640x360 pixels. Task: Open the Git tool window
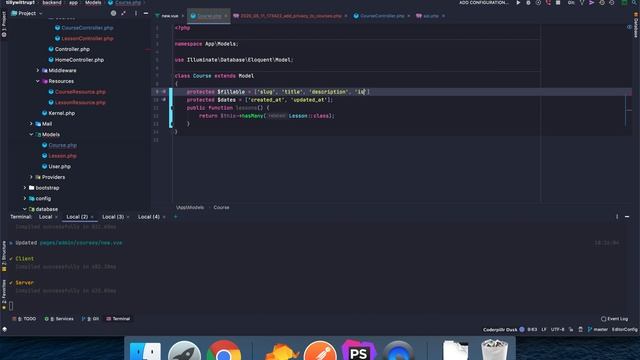click(91, 319)
